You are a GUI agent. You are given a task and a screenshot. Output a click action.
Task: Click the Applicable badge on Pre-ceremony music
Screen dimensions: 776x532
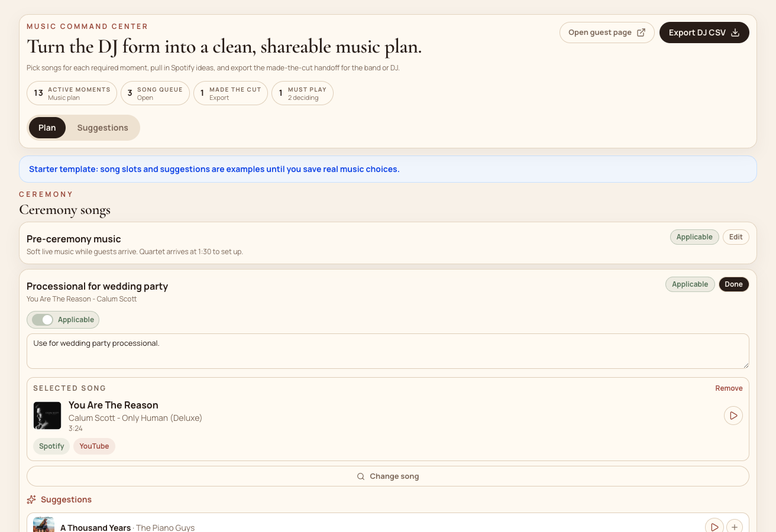[x=694, y=237]
